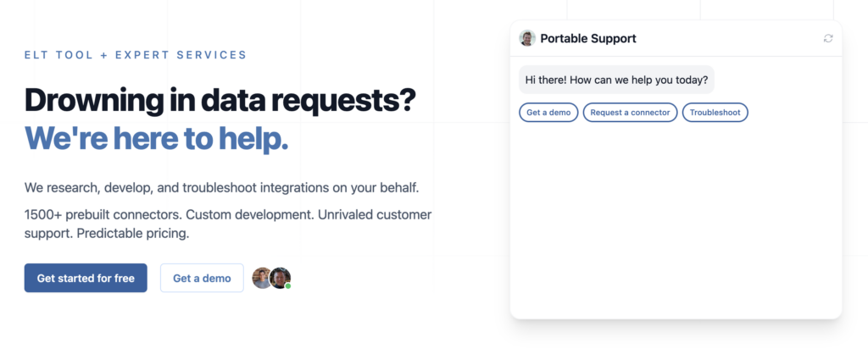
Task: Click the left team member avatar
Action: coord(262,278)
